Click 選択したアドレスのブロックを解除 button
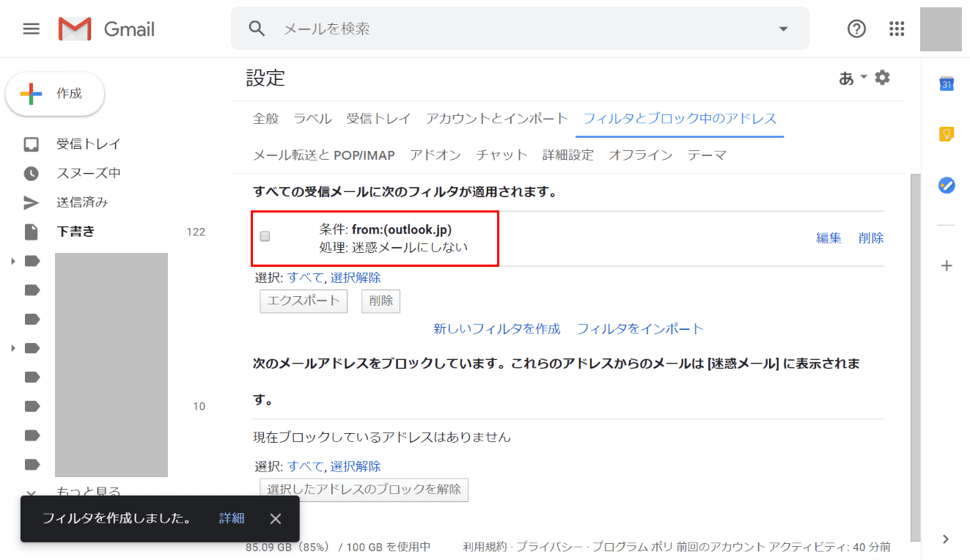The height and width of the screenshot is (560, 970). point(364,489)
